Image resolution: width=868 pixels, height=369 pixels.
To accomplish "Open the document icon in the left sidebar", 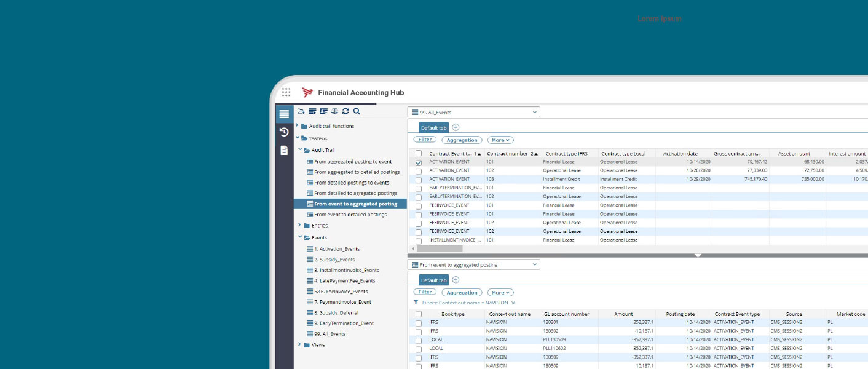I will pyautogui.click(x=284, y=148).
